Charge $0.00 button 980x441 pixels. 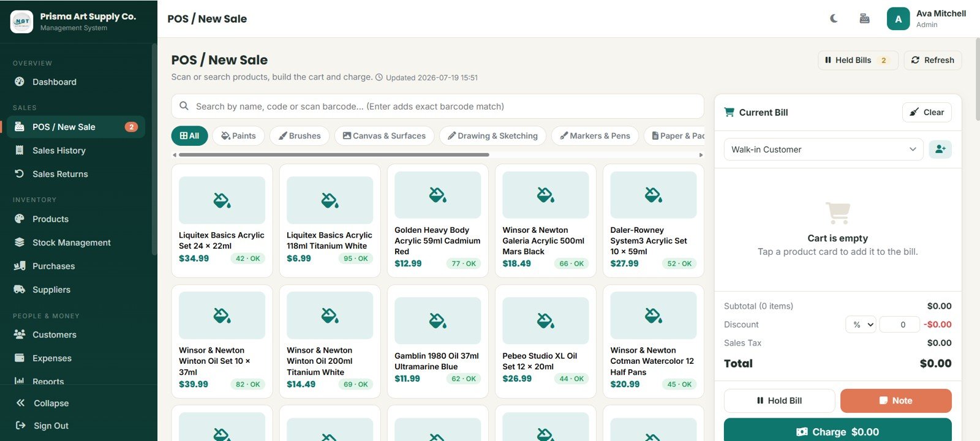[x=837, y=431]
